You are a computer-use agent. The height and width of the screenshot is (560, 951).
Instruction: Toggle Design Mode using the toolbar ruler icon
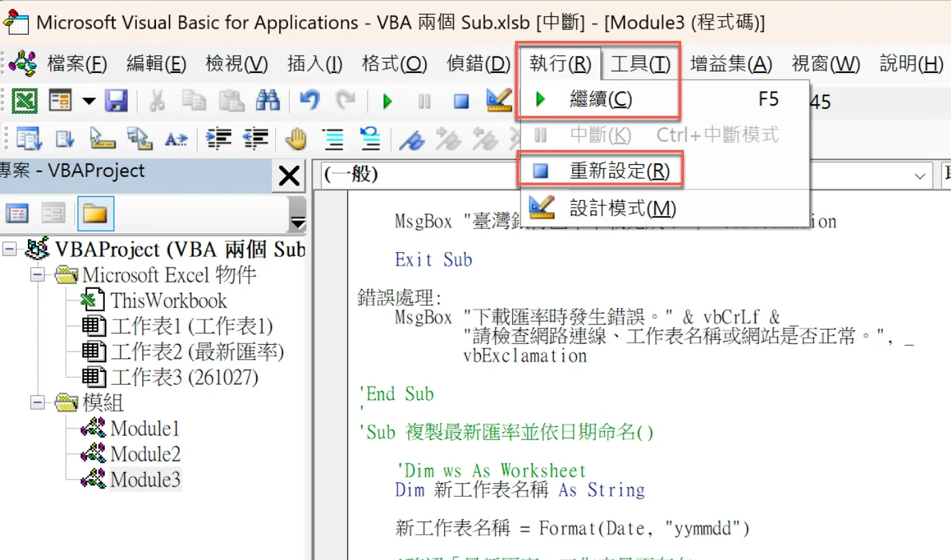point(499,102)
